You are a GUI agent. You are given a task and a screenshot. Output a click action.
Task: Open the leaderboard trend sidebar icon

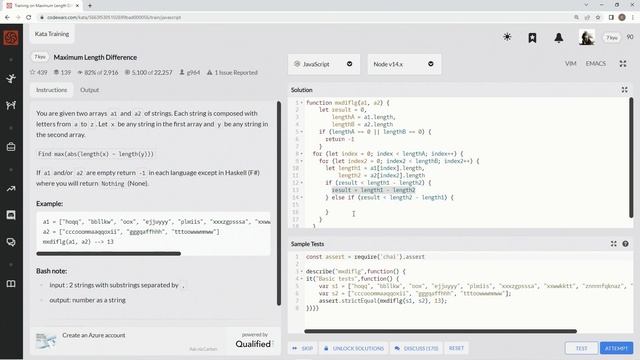tap(11, 189)
